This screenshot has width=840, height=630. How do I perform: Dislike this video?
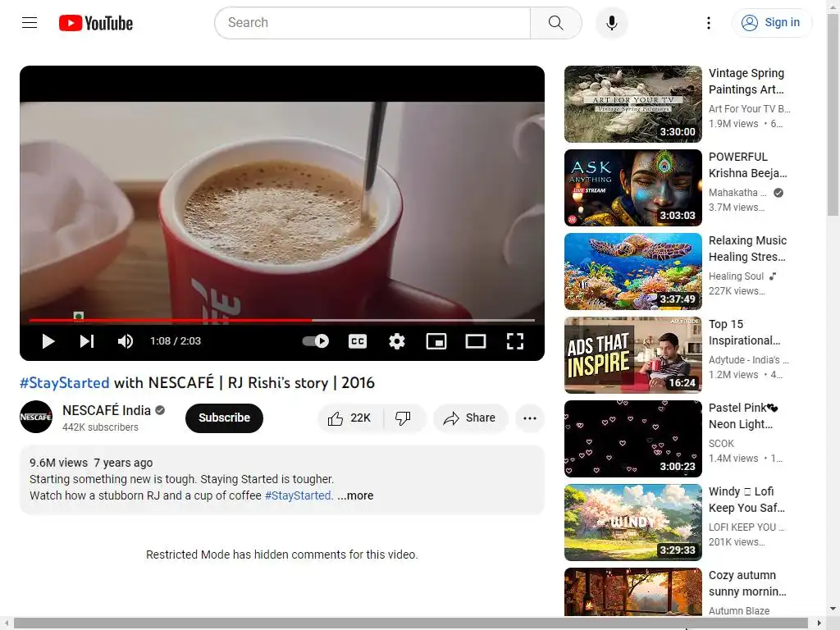(x=404, y=418)
